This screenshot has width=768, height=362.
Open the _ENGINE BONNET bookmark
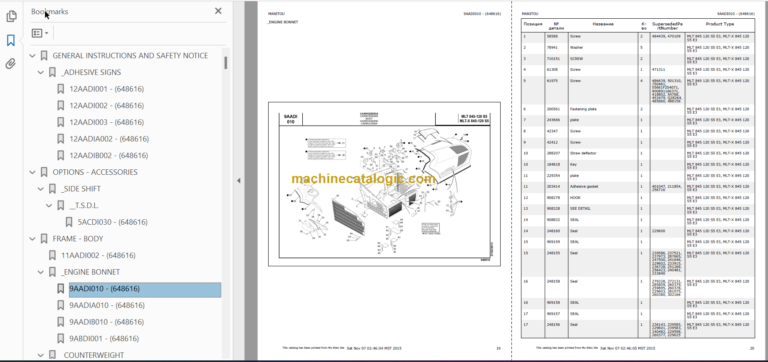coord(90,272)
